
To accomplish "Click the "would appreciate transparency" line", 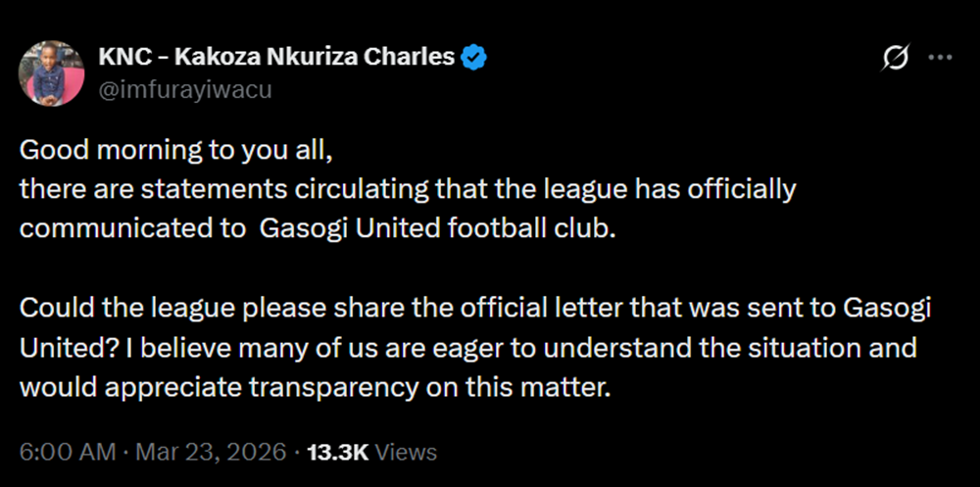I will tap(235, 387).
